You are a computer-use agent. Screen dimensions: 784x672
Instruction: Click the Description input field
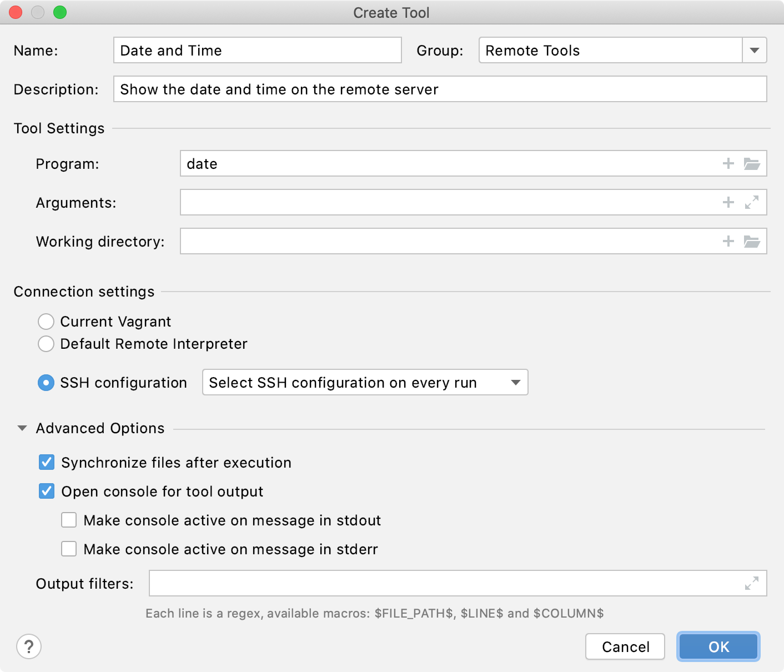pos(389,89)
